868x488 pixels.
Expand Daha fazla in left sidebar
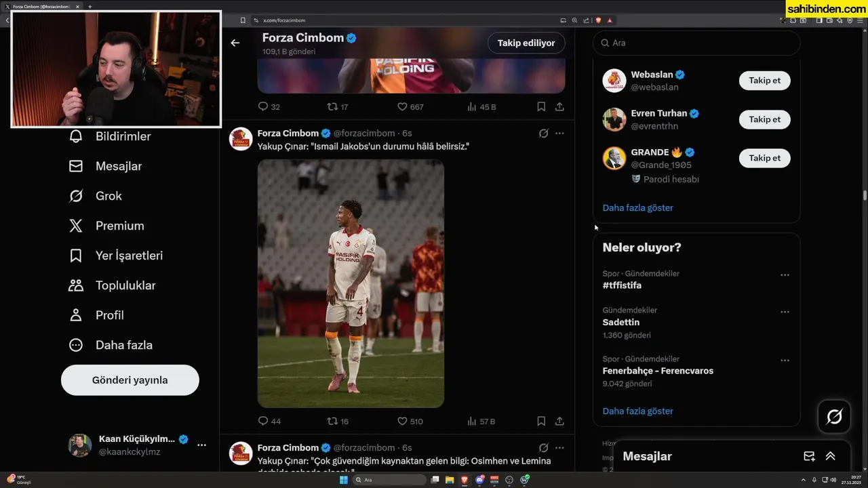coord(111,345)
